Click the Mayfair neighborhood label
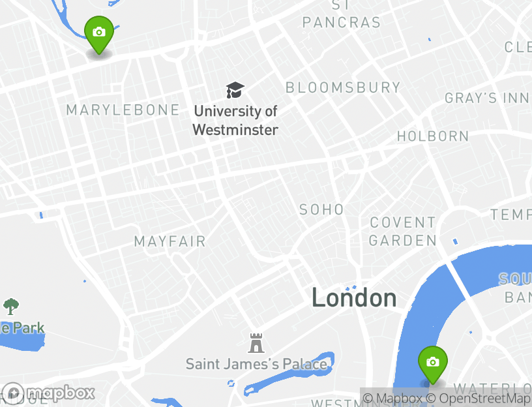The height and width of the screenshot is (407, 532). pos(170,242)
